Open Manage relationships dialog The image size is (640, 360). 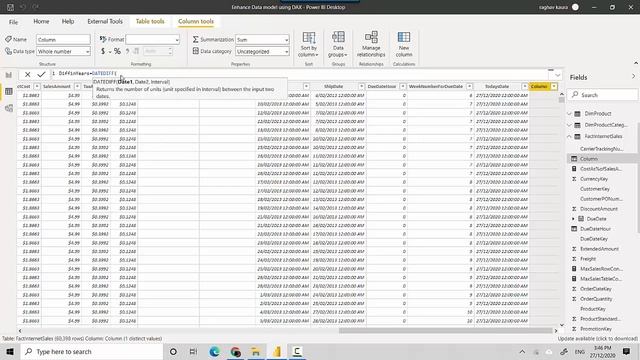coord(371,44)
